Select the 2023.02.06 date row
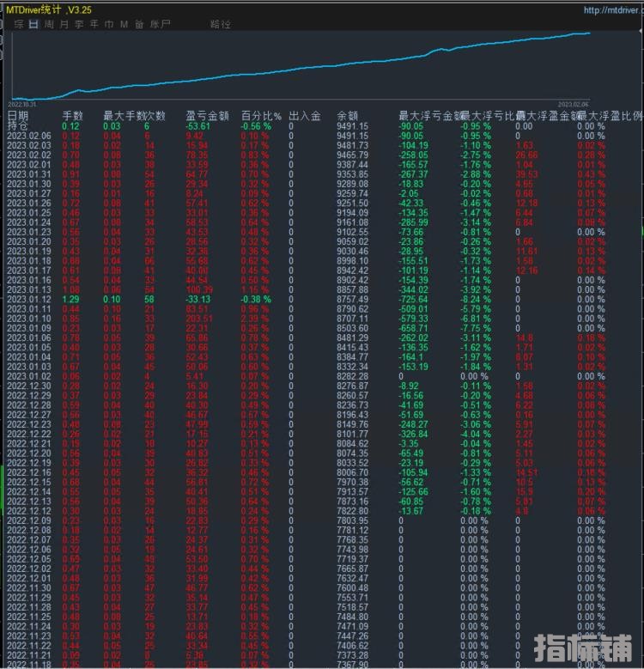Screen dimensions: 644x669 tap(29, 136)
